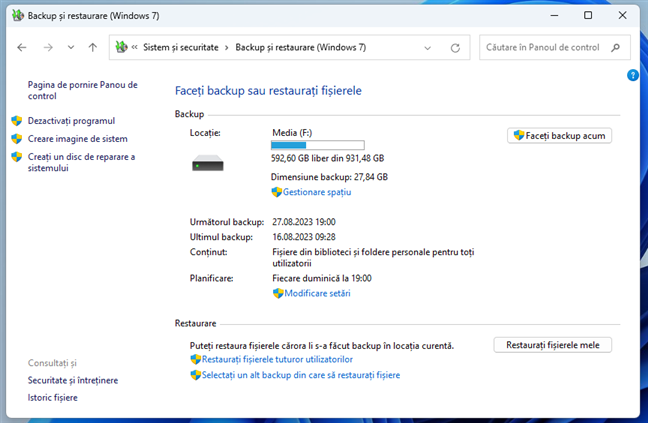Click last backup date 16.08.2023 09:28

(x=304, y=237)
